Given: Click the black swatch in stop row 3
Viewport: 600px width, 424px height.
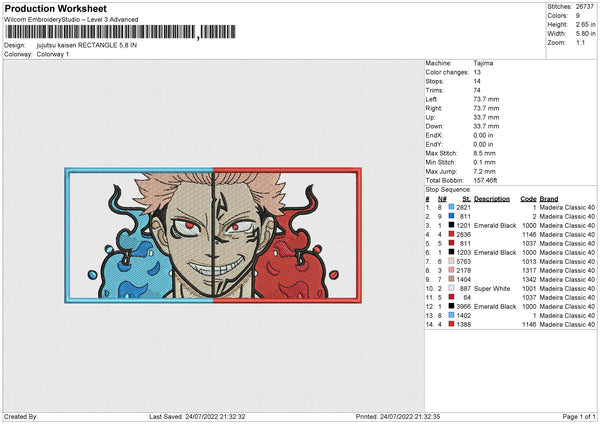Looking at the screenshot, I should (452, 225).
